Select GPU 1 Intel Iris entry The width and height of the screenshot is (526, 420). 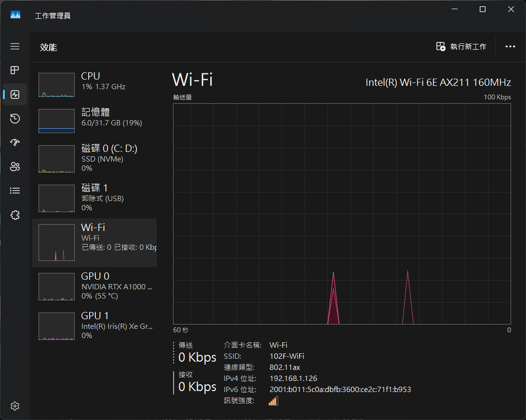[x=94, y=326]
